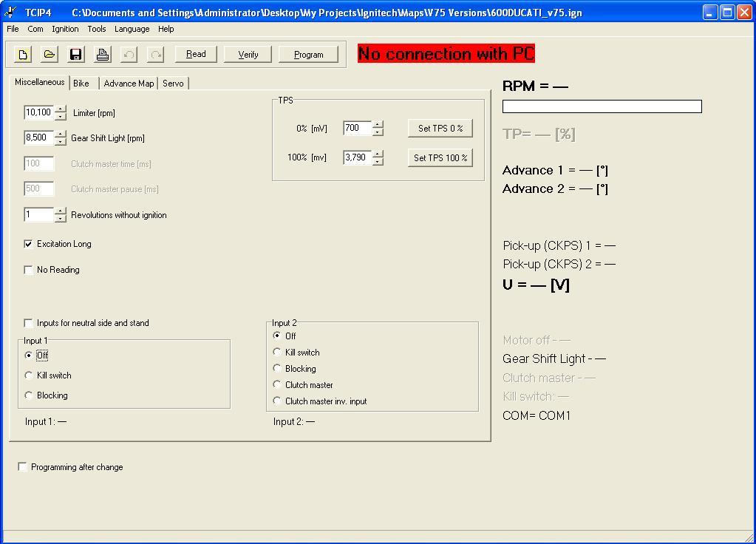Screen dimensions: 756x544
Task: Enable the No Reading checkbox
Action: [x=29, y=270]
